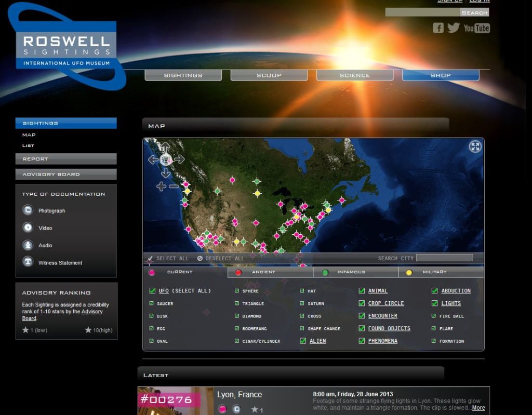Expand map to fullscreen
This screenshot has width=532, height=415.
click(475, 146)
